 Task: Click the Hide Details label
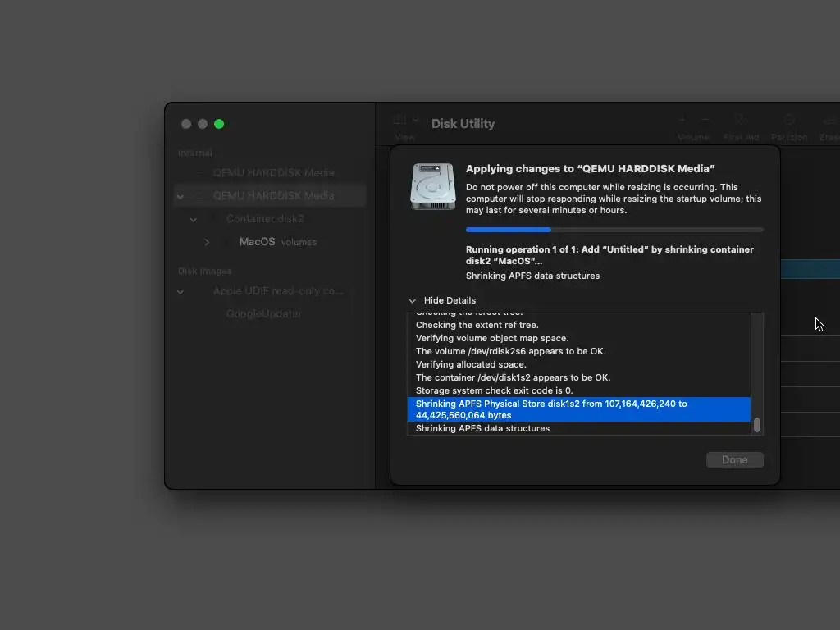tap(450, 300)
